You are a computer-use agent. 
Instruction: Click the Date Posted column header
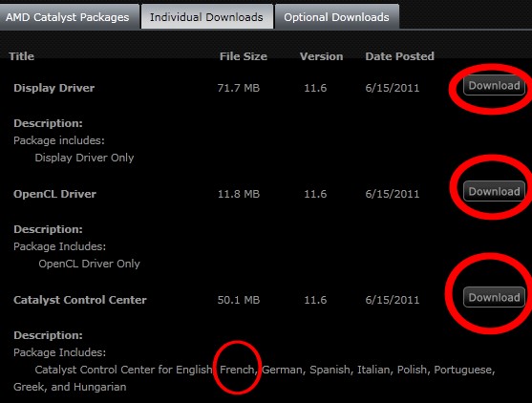coord(399,56)
